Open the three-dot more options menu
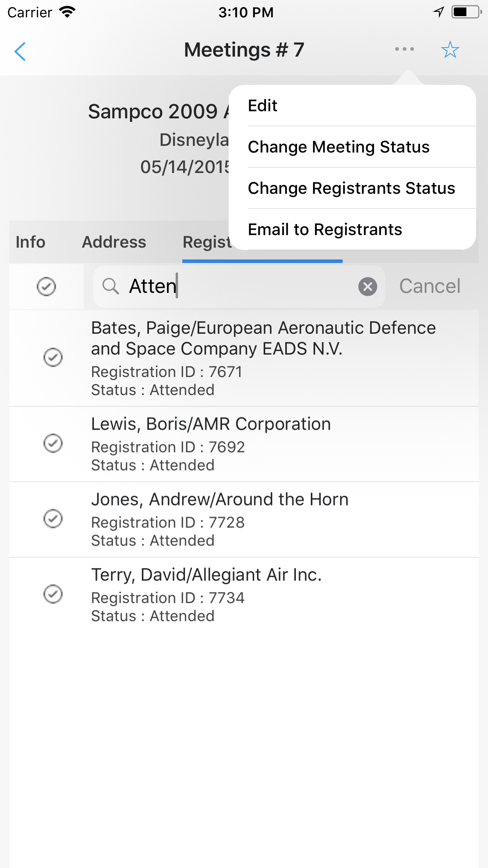The width and height of the screenshot is (488, 868). tap(404, 50)
